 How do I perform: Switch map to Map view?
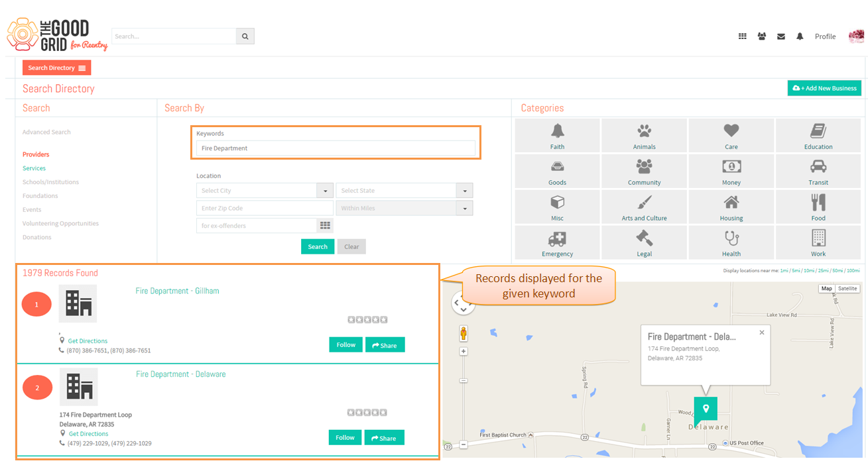[x=827, y=288]
